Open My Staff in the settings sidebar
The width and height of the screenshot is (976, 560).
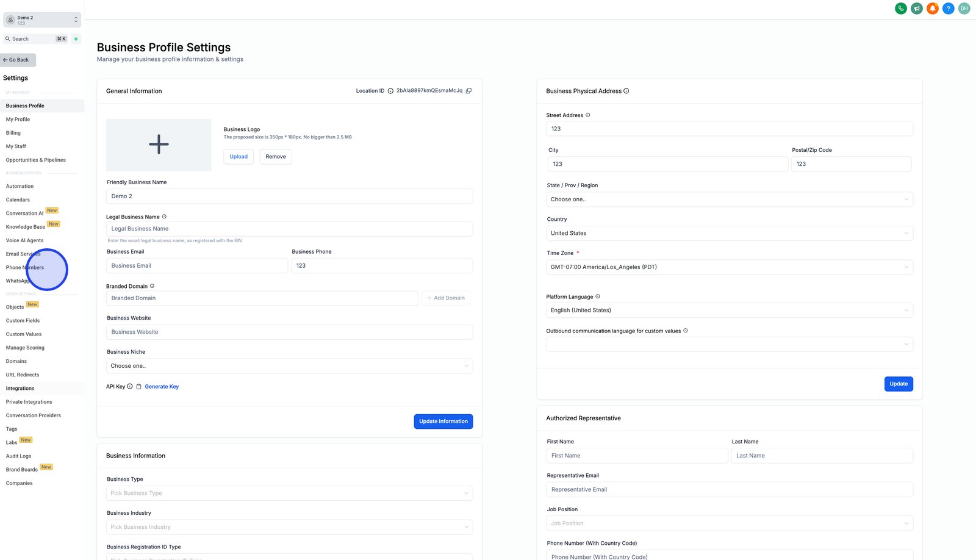pos(16,146)
